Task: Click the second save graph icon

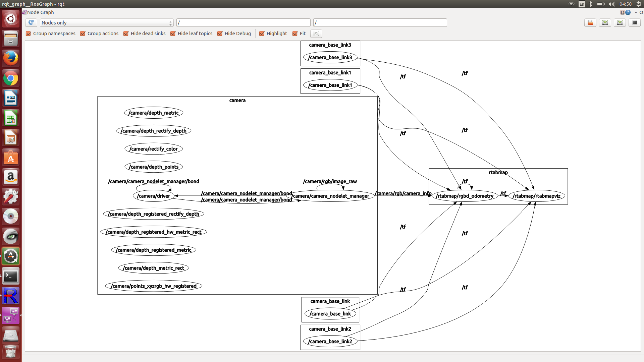Action: pos(620,22)
